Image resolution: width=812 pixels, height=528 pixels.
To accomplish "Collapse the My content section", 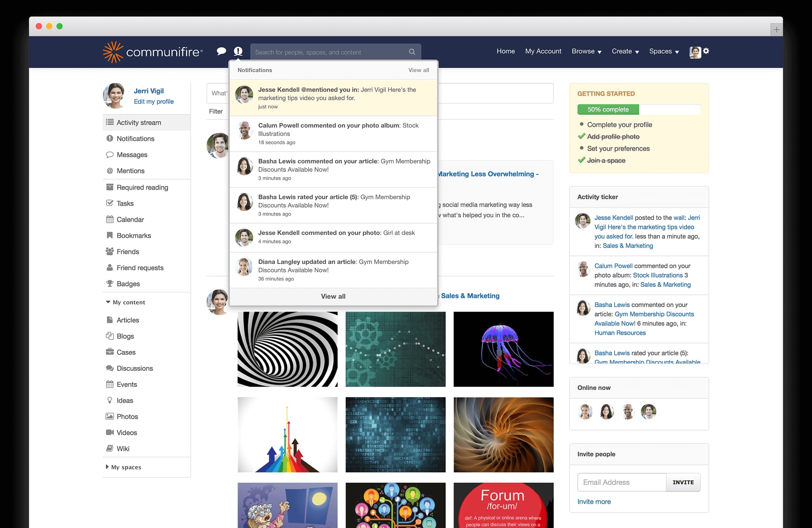I will click(x=125, y=302).
